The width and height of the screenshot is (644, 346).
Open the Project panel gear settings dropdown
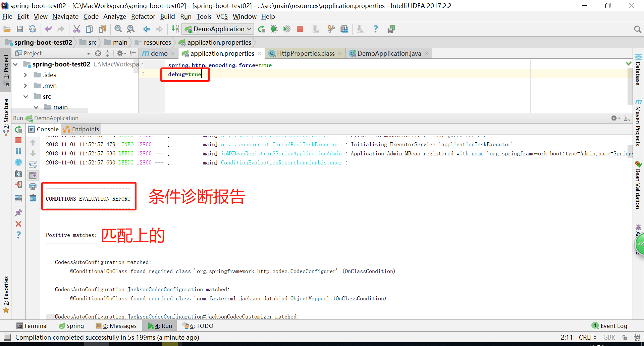click(121, 53)
